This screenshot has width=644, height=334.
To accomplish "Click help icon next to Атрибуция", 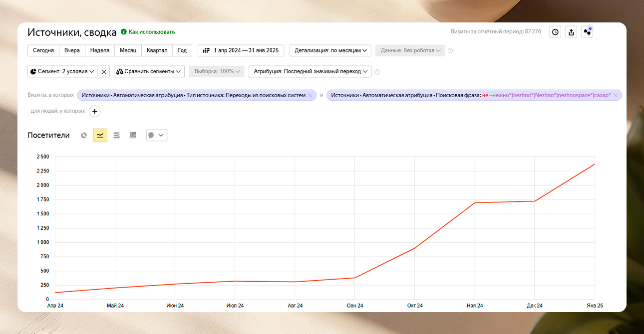I will tap(377, 72).
